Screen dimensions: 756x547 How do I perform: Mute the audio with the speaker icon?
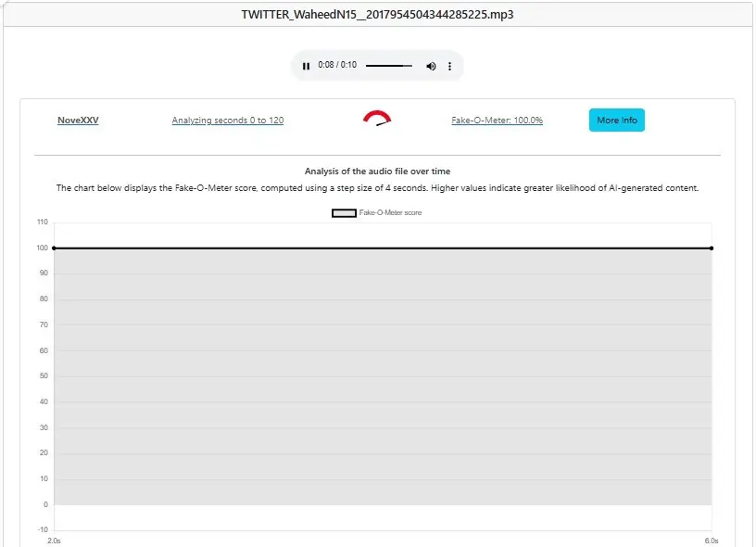pyautogui.click(x=431, y=66)
